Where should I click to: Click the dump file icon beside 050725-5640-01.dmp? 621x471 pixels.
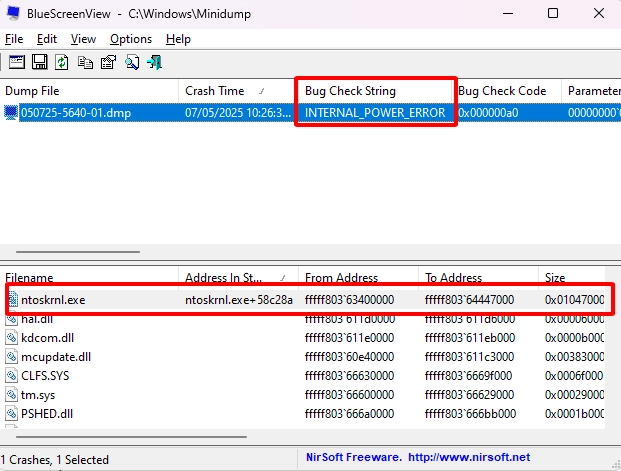pos(11,113)
